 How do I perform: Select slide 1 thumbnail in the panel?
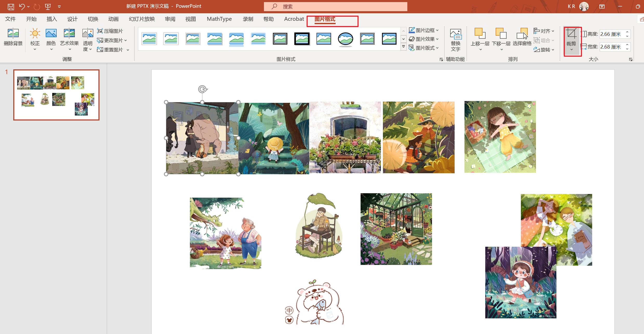tap(56, 95)
